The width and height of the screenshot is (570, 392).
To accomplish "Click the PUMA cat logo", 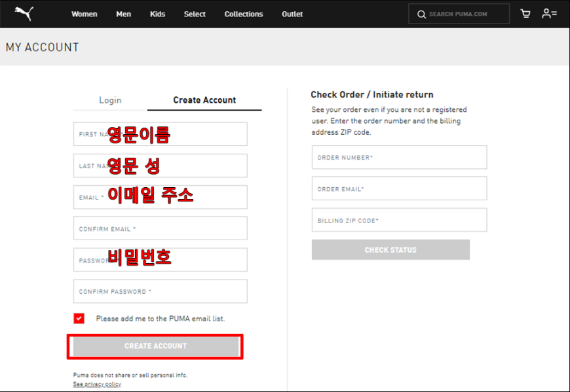I will point(24,14).
